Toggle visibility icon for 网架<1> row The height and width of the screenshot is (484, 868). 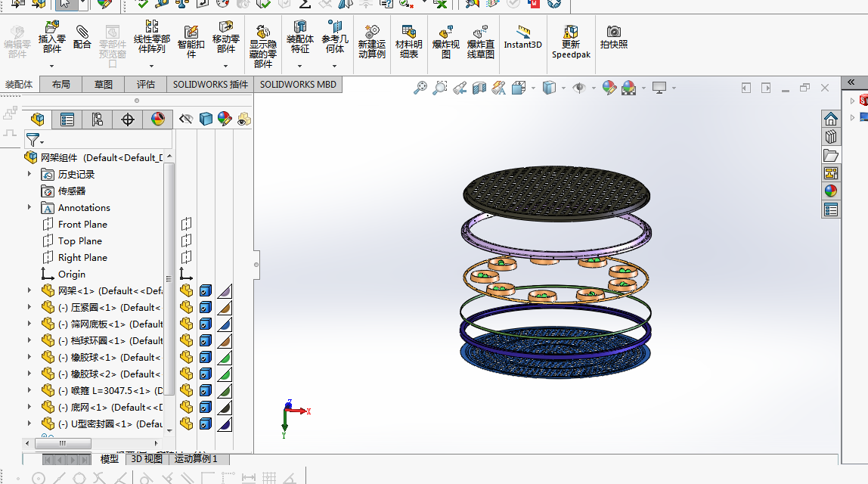pos(187,290)
